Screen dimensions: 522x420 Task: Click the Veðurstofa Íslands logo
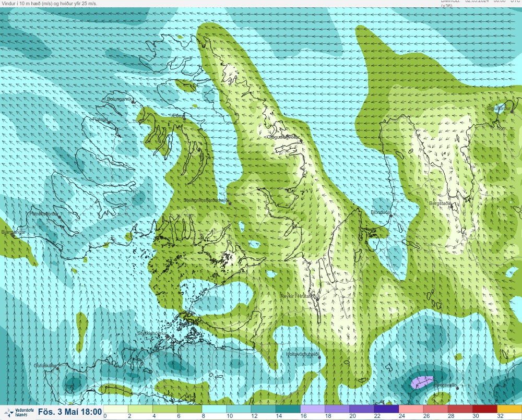tap(19, 412)
